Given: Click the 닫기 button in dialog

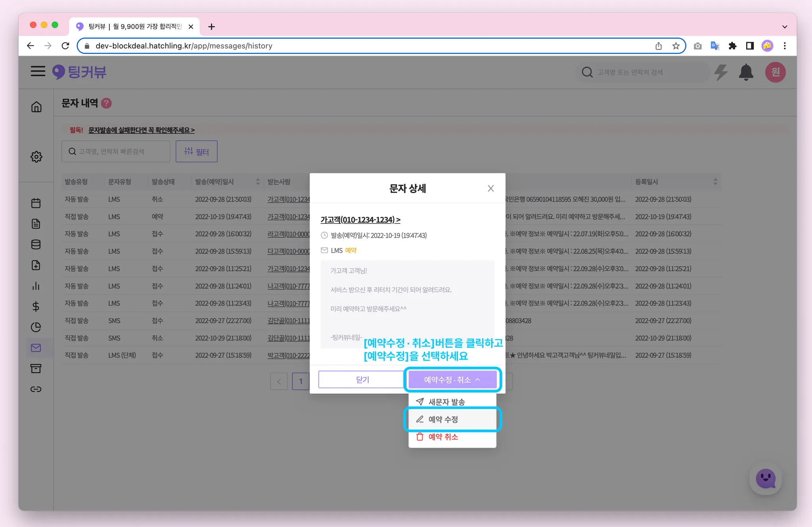Looking at the screenshot, I should point(362,380).
